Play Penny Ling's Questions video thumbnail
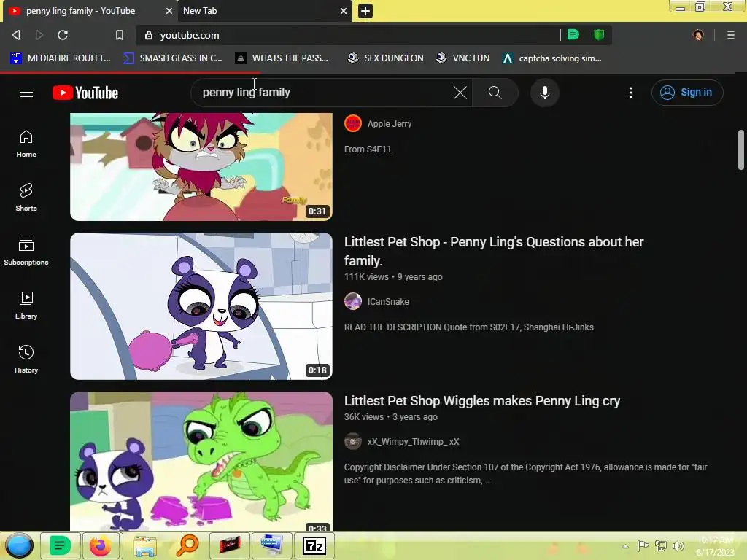 coord(201,306)
